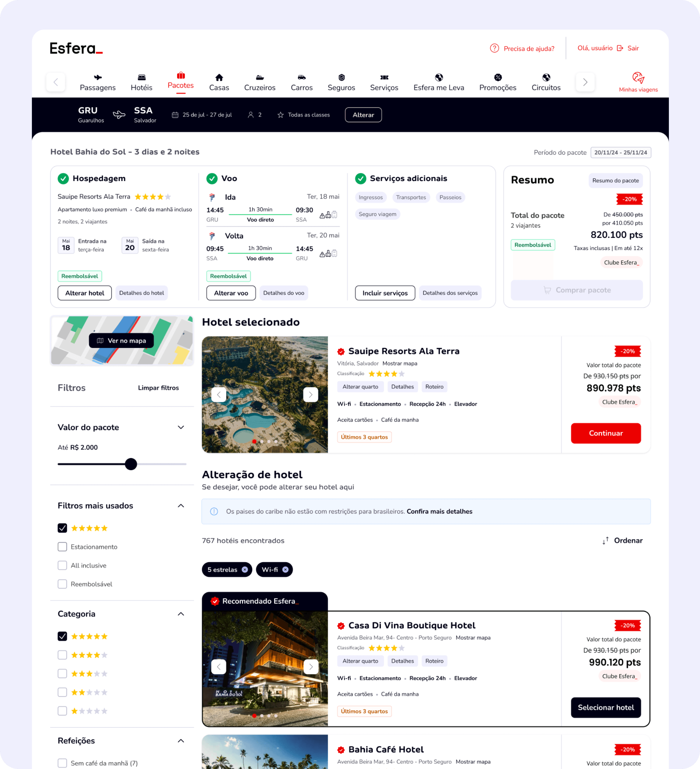
Task: Remove the Wi-fi filter chip
Action: [x=285, y=569]
